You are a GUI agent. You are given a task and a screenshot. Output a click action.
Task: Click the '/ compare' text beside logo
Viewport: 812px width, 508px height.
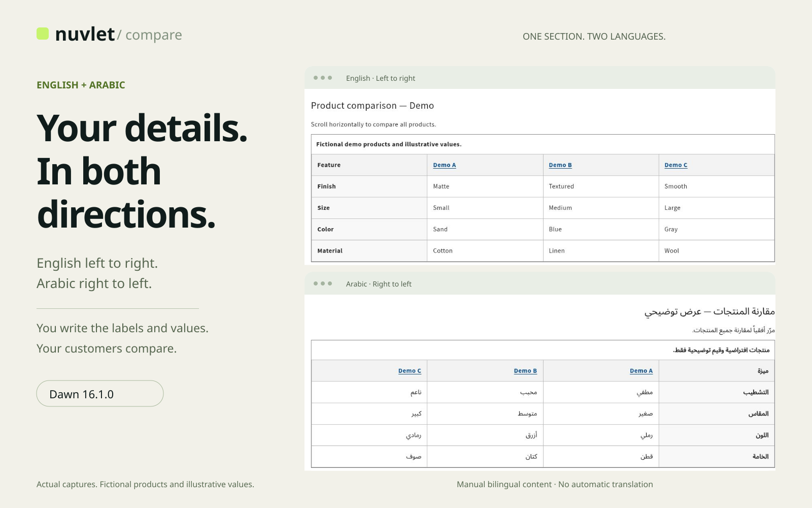click(149, 35)
